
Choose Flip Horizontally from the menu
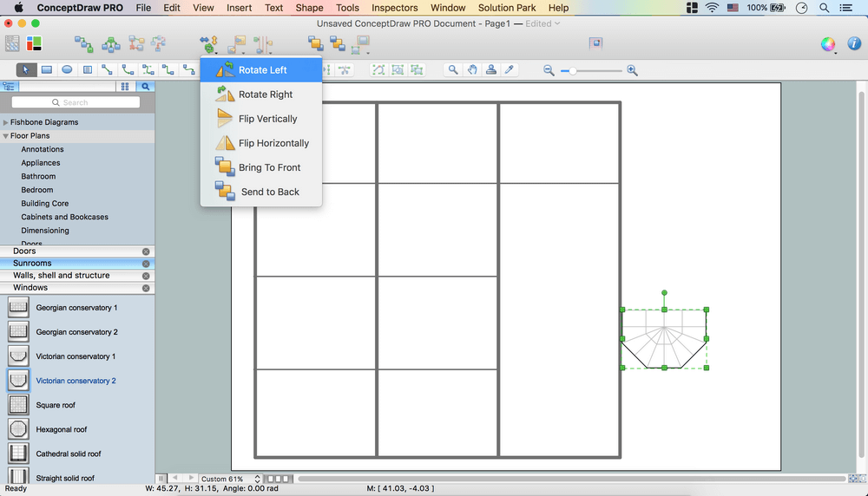tap(273, 143)
